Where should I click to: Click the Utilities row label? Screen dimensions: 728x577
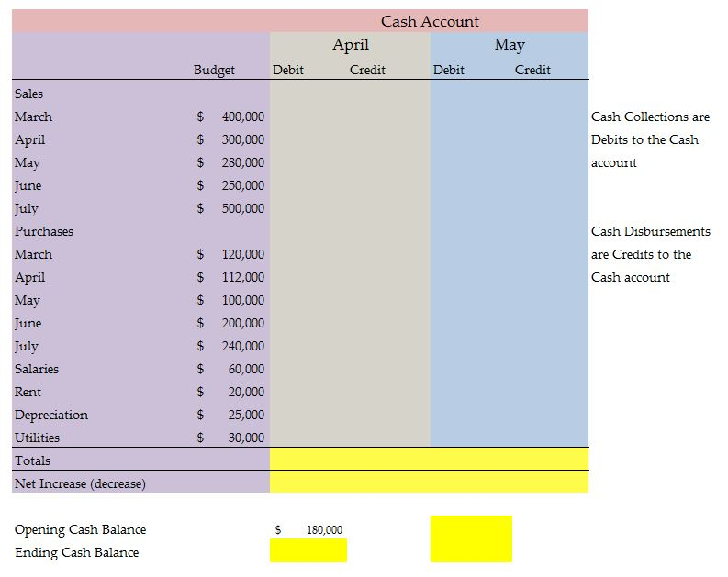click(x=37, y=438)
